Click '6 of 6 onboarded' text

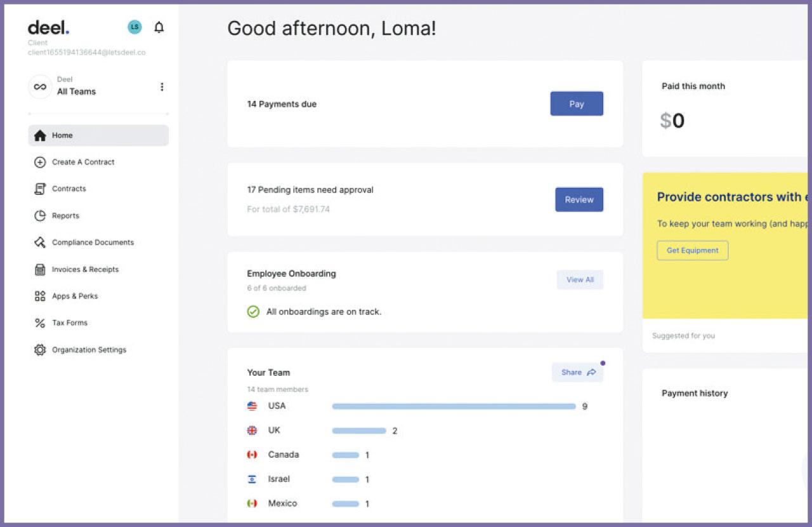[277, 288]
